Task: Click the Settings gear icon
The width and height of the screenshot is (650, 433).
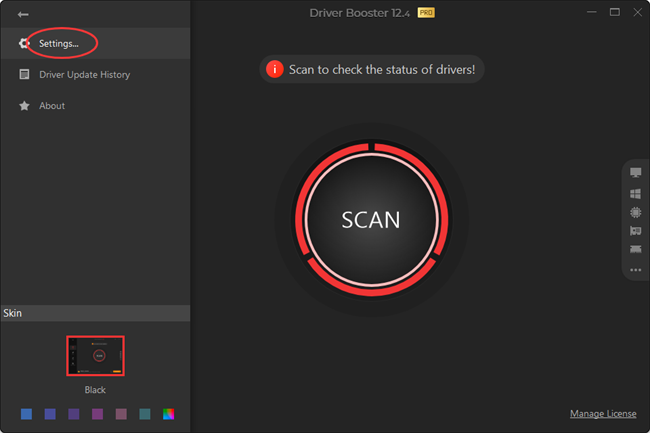Action: (x=24, y=44)
